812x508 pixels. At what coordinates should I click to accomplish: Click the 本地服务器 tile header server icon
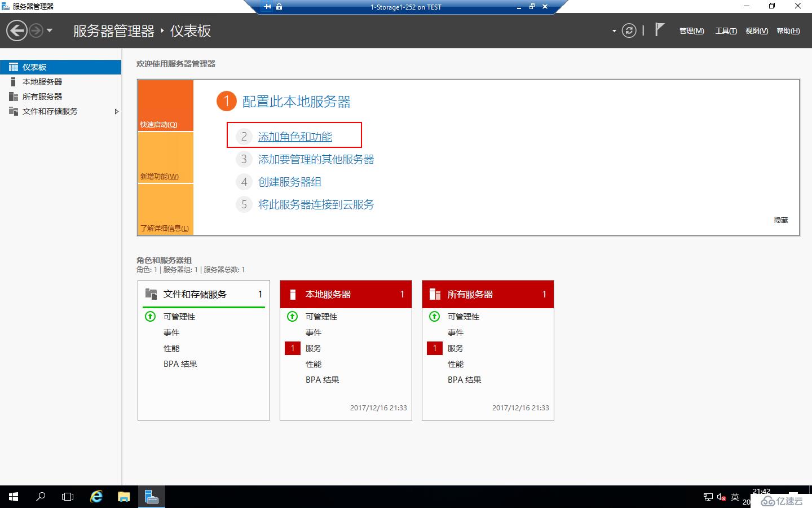pos(293,294)
